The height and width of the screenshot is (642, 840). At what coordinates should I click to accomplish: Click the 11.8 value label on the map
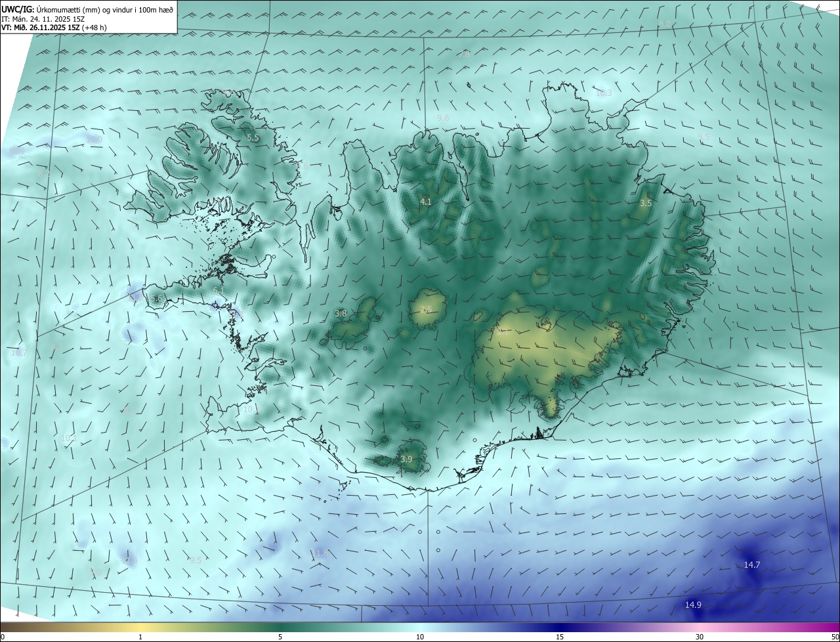pyautogui.click(x=320, y=553)
